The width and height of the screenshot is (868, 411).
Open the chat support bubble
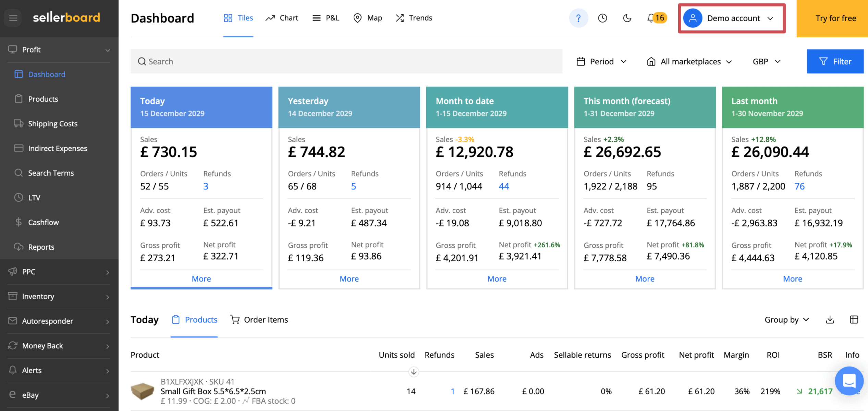pyautogui.click(x=849, y=381)
